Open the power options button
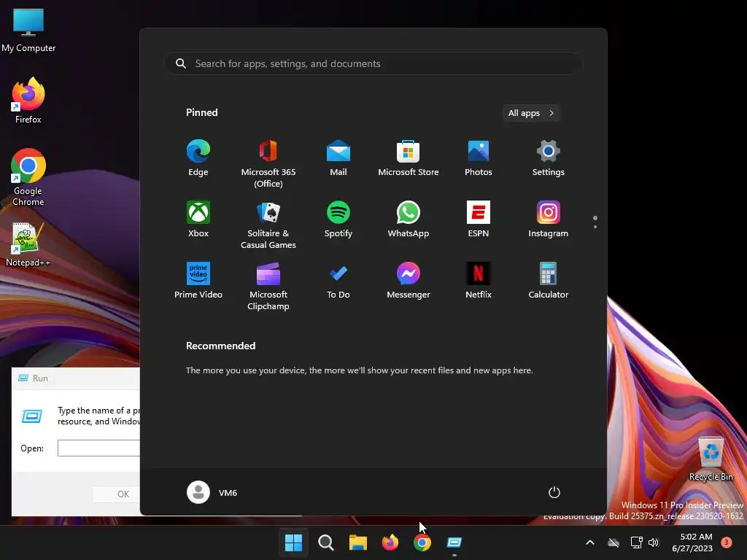The height and width of the screenshot is (560, 747). 554,492
